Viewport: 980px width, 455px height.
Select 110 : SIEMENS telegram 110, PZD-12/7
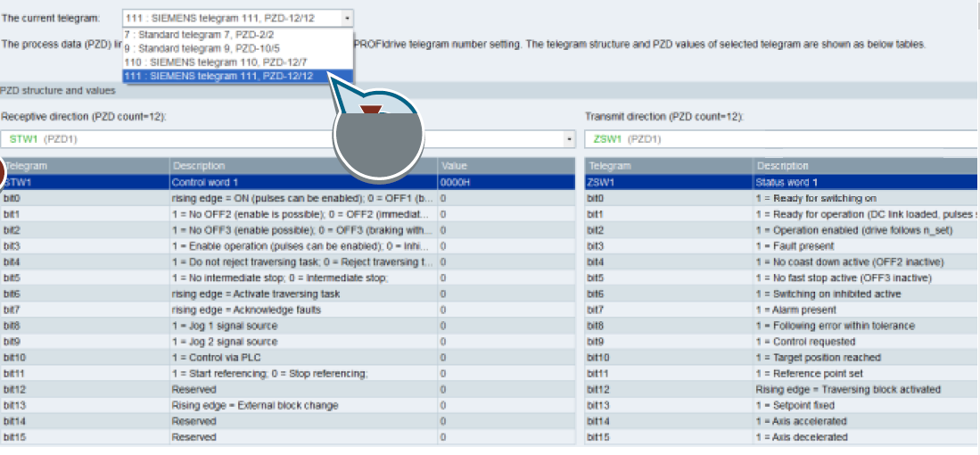coord(237,62)
